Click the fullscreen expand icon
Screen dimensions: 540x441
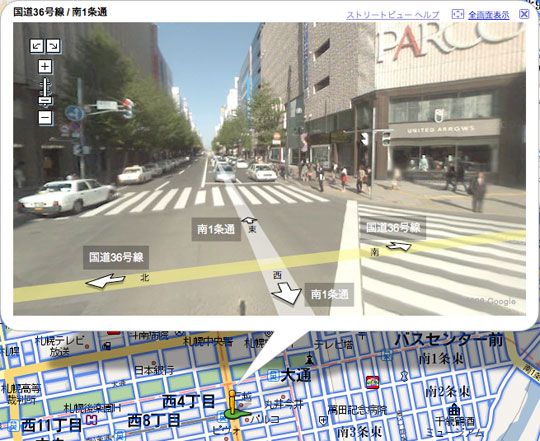pyautogui.click(x=457, y=14)
